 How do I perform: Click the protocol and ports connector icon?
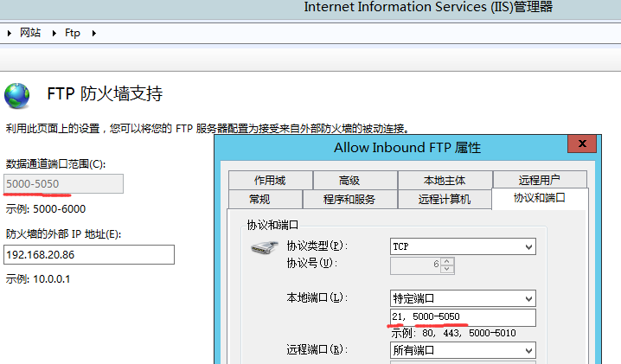tap(264, 247)
